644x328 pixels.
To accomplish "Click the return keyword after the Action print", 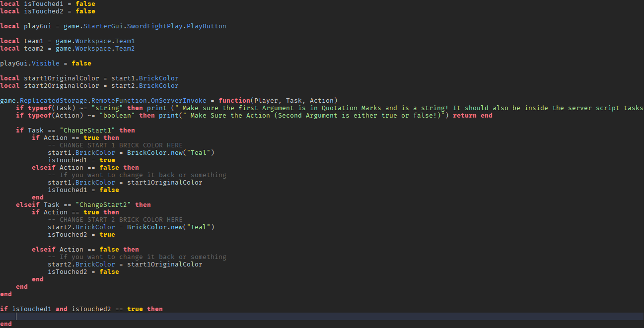I will (465, 115).
